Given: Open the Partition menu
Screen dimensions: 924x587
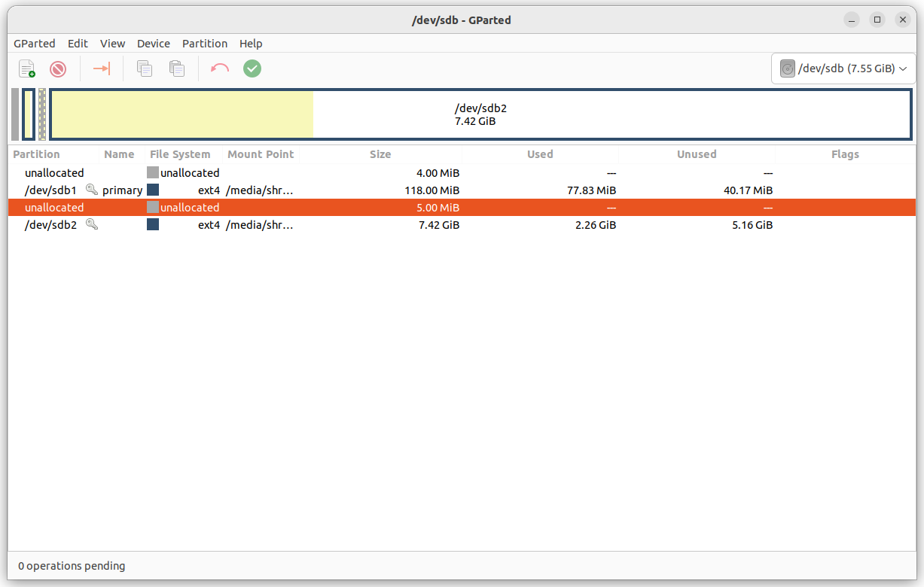Looking at the screenshot, I should (x=205, y=44).
